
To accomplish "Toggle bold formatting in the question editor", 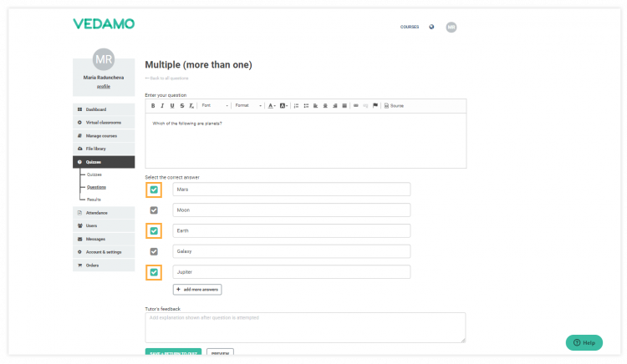I will pyautogui.click(x=153, y=106).
